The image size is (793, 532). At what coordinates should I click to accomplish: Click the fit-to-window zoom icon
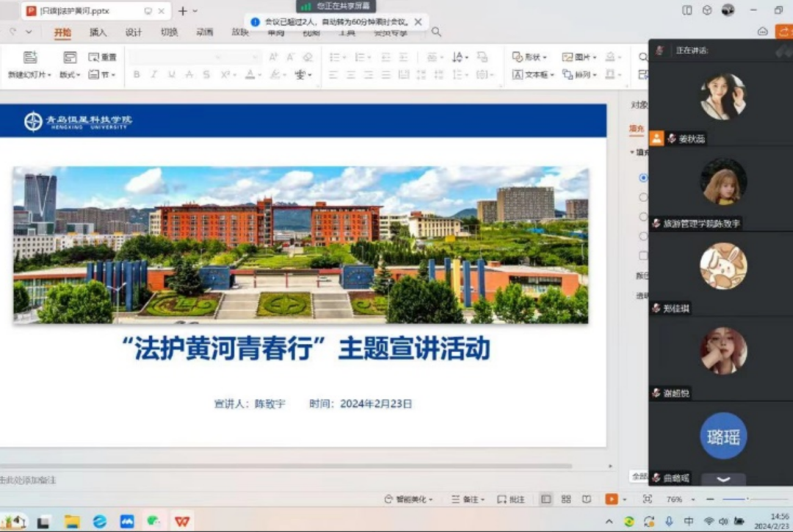(x=647, y=499)
